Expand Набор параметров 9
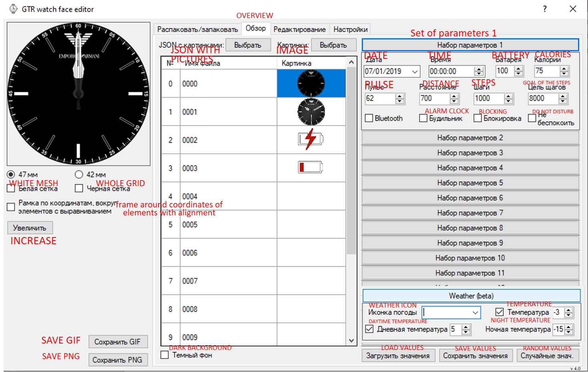The image size is (588, 372). click(470, 243)
